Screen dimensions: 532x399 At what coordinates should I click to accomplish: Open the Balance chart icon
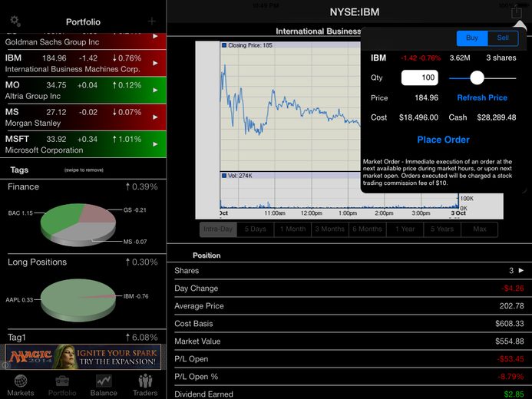coord(104,381)
